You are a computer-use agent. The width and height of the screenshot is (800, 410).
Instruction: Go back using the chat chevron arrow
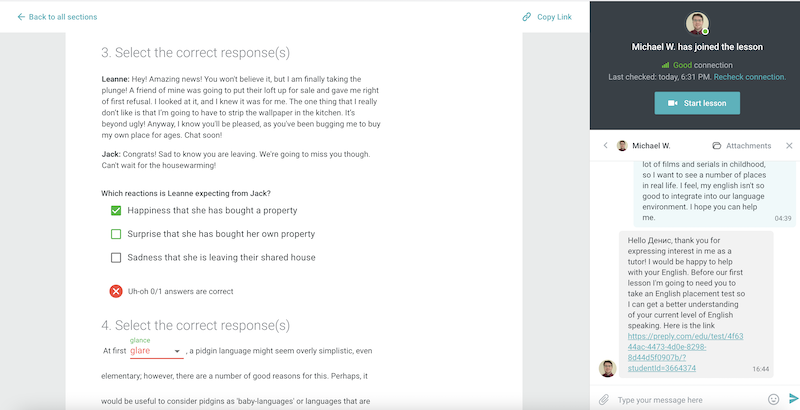pyautogui.click(x=605, y=146)
